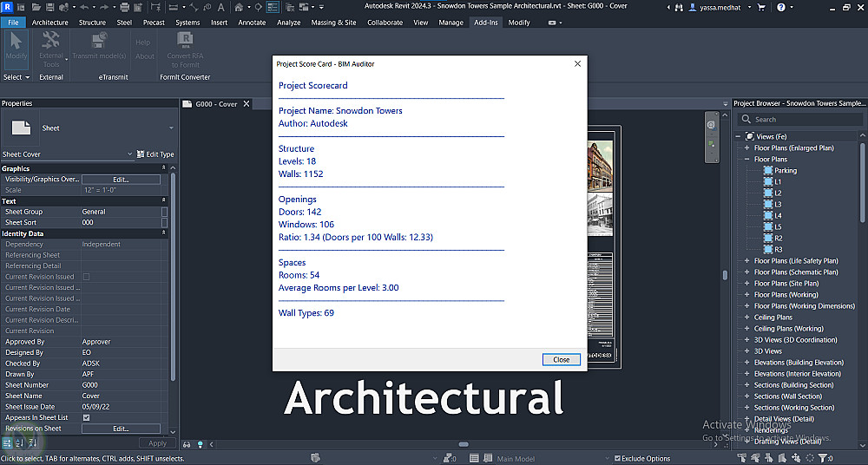868x465 pixels.
Task: Click the navigation wheel in the view
Action: (712, 126)
